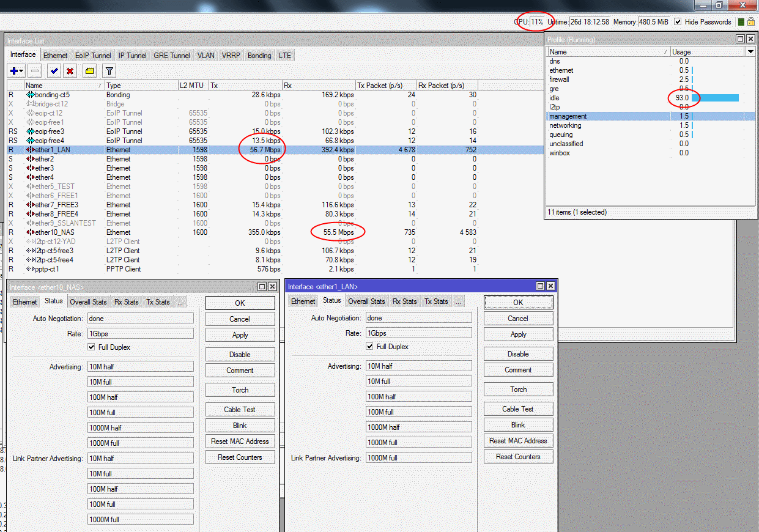Open the VRRP tab
759x532 pixels.
point(231,55)
